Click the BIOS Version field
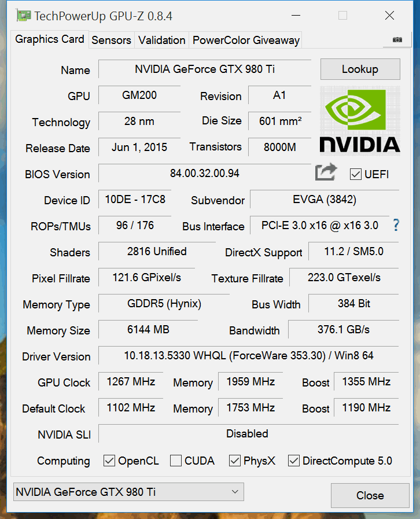 [205, 173]
